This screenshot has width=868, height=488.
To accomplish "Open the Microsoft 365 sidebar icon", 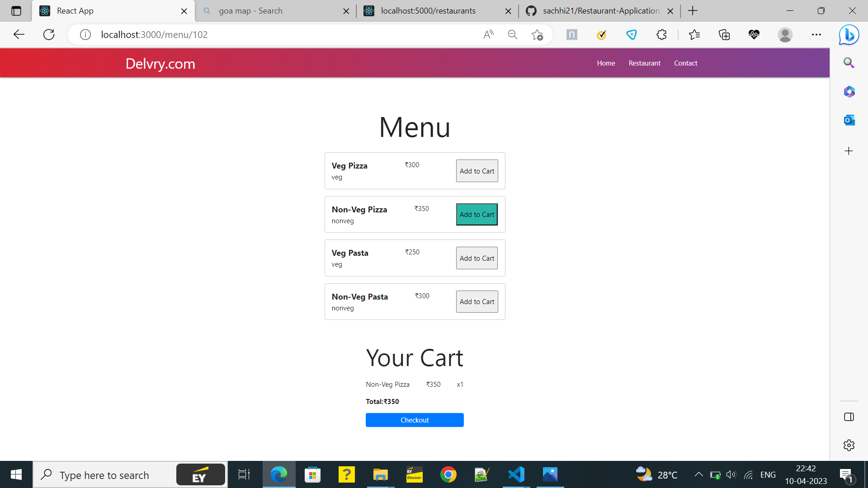I will pos(849,92).
